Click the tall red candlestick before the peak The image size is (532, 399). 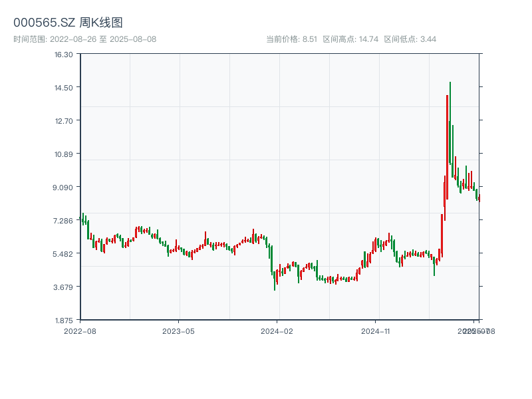click(x=447, y=146)
